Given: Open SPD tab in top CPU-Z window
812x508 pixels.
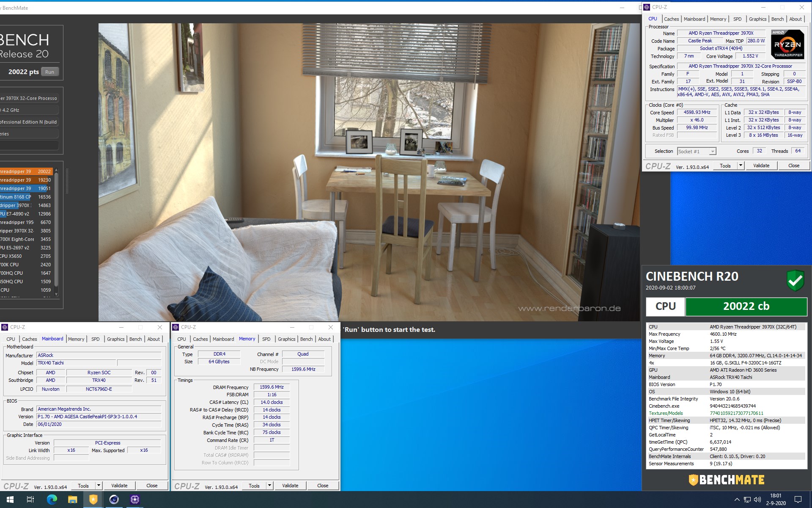Looking at the screenshot, I should 737,19.
